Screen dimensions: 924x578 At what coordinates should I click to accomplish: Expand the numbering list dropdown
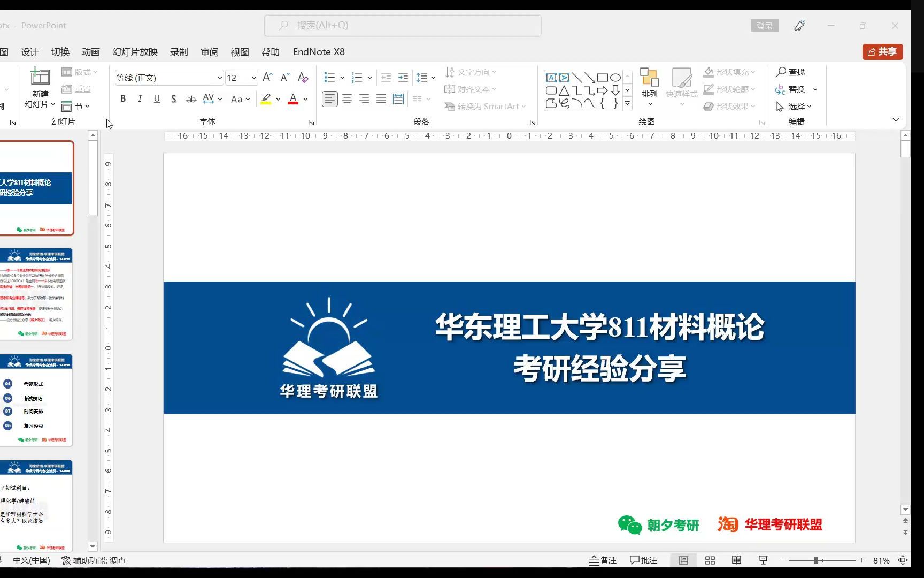(369, 78)
